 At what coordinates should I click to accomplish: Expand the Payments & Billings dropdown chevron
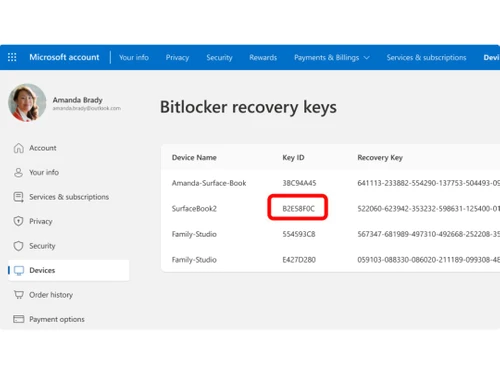(366, 58)
